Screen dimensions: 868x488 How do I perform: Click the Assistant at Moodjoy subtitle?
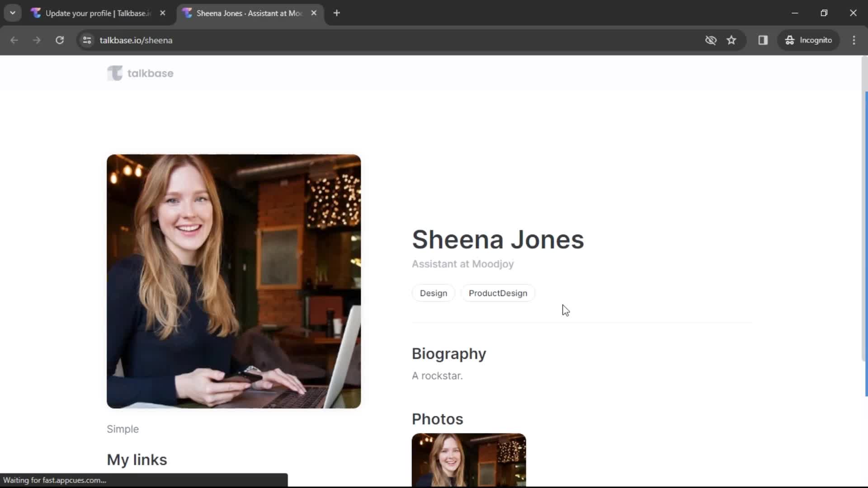(x=462, y=264)
